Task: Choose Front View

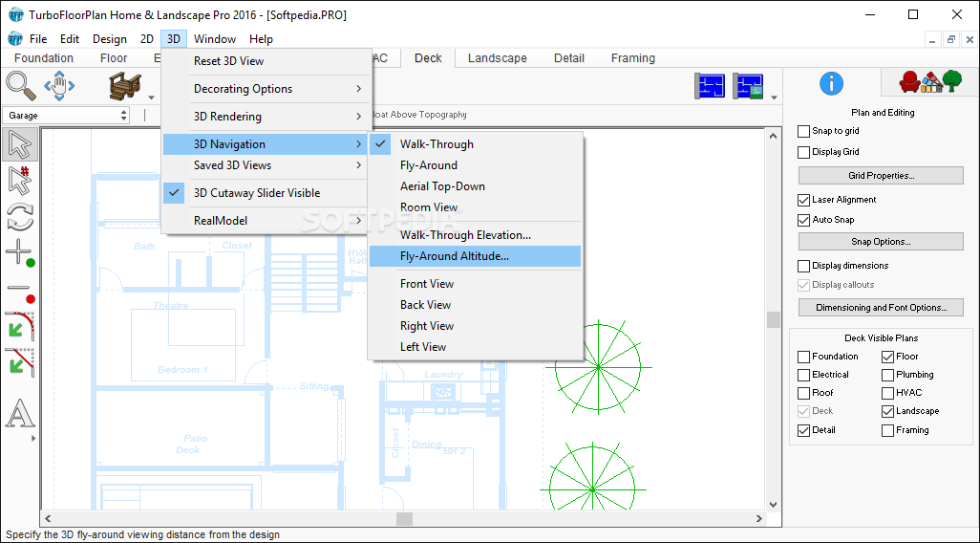Action: point(475,284)
